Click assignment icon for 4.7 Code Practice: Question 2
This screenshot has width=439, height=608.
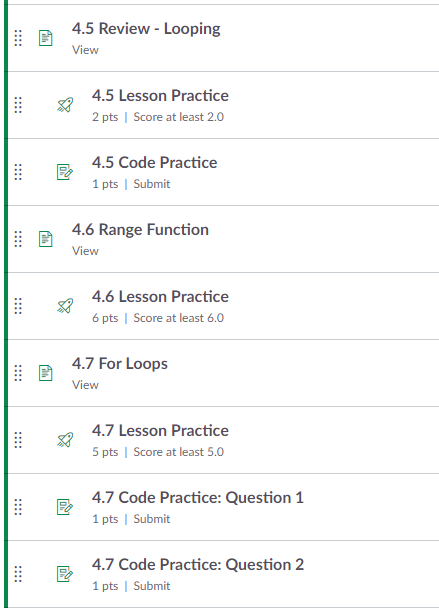click(x=65, y=574)
